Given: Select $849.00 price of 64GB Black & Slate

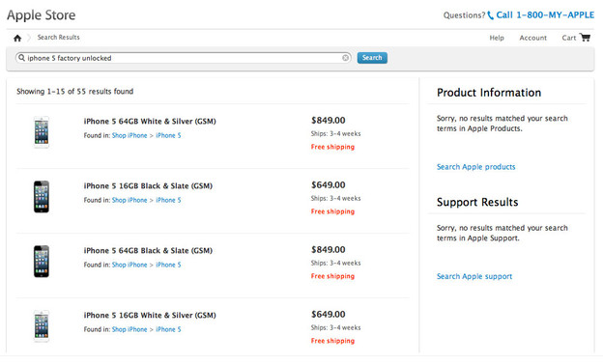Looking at the screenshot, I should click(328, 249).
